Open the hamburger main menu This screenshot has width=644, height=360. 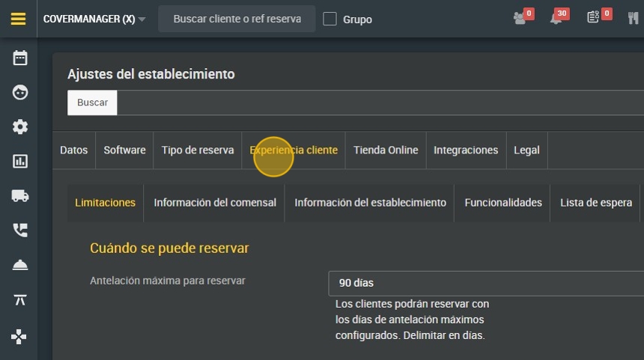pos(19,19)
